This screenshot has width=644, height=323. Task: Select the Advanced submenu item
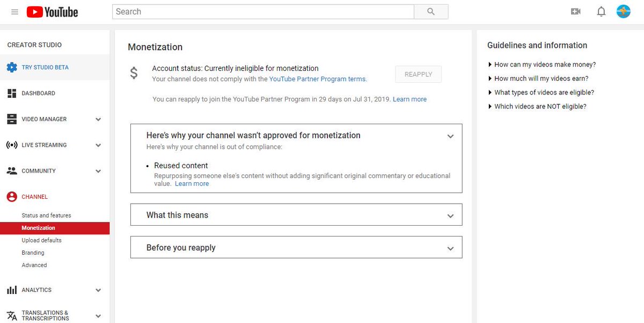(34, 265)
